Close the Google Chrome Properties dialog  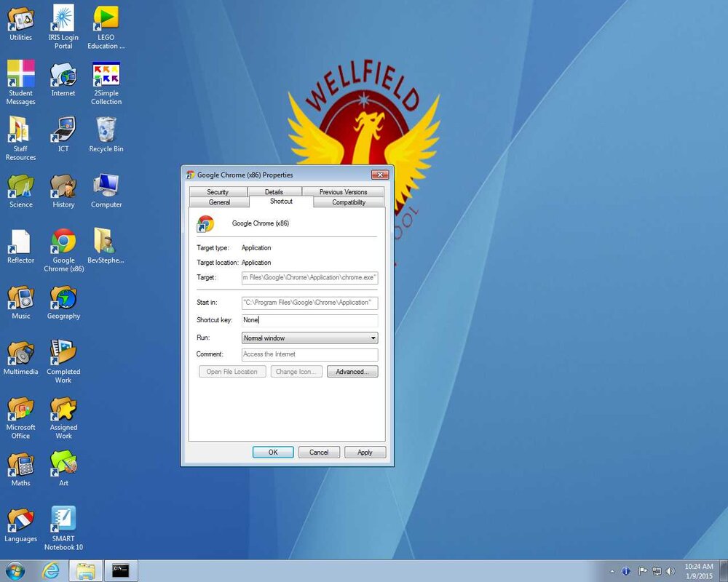click(x=380, y=175)
